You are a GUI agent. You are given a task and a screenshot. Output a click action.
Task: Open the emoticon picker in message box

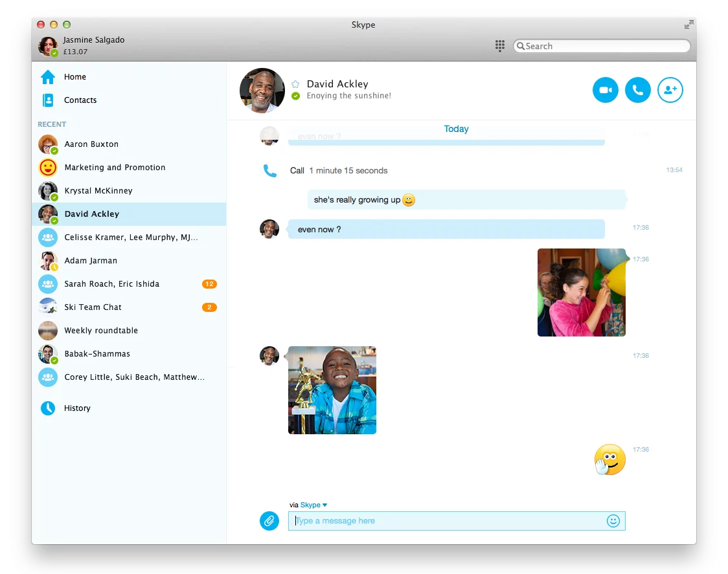(x=613, y=521)
